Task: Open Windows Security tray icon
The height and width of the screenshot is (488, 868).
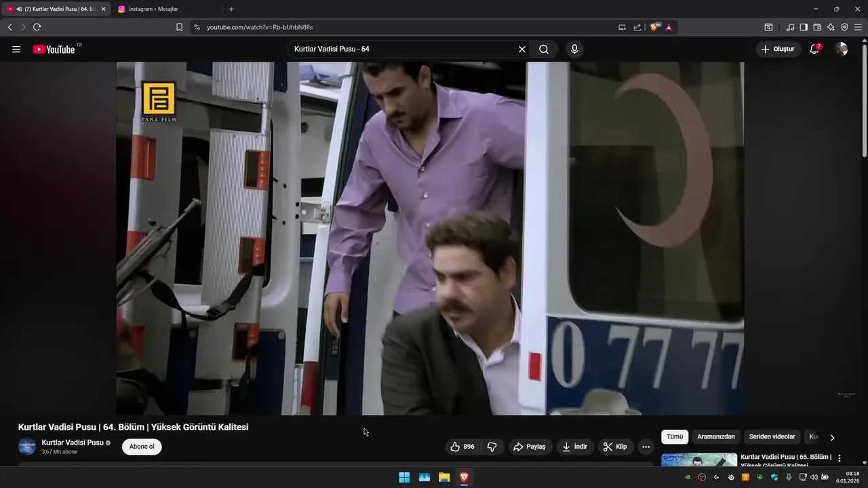Action: pos(774,477)
